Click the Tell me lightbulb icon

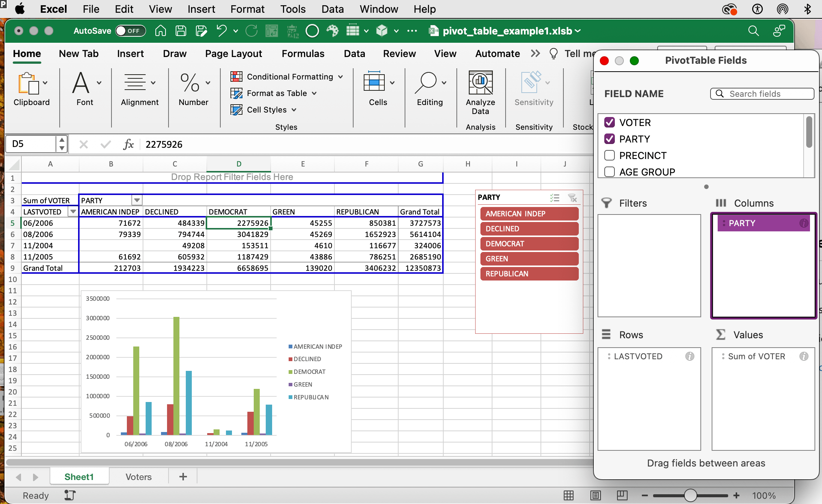tap(554, 54)
